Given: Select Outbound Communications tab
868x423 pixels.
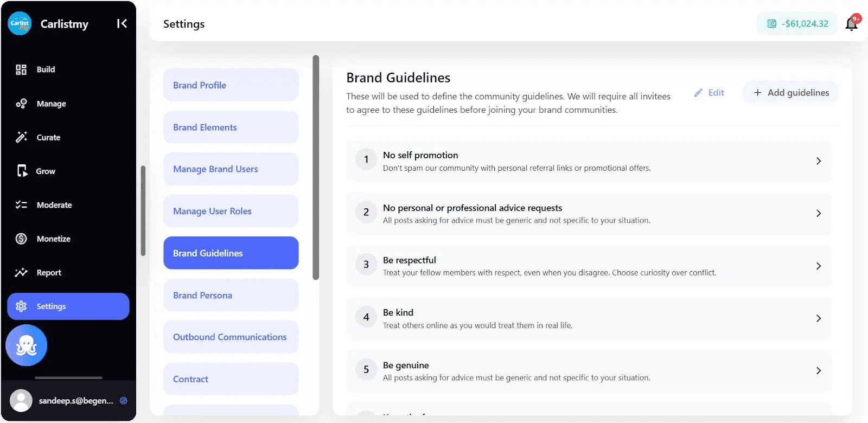Looking at the screenshot, I should (231, 337).
